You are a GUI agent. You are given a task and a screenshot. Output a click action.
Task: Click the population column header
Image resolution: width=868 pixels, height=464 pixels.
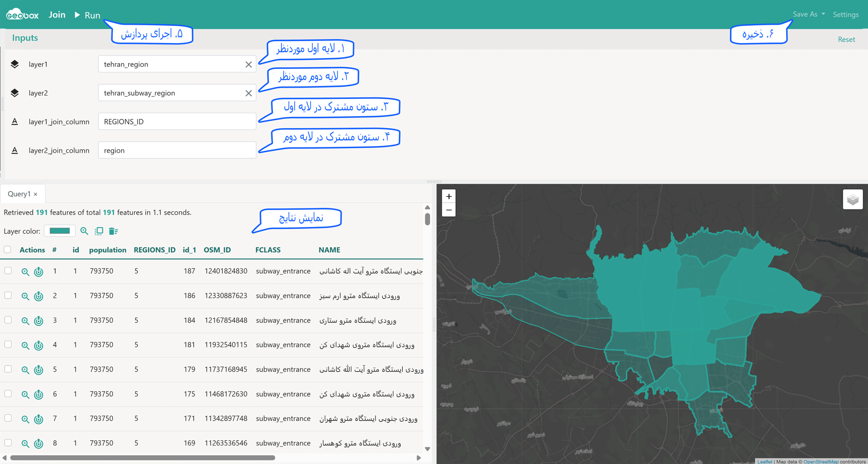[x=107, y=250]
